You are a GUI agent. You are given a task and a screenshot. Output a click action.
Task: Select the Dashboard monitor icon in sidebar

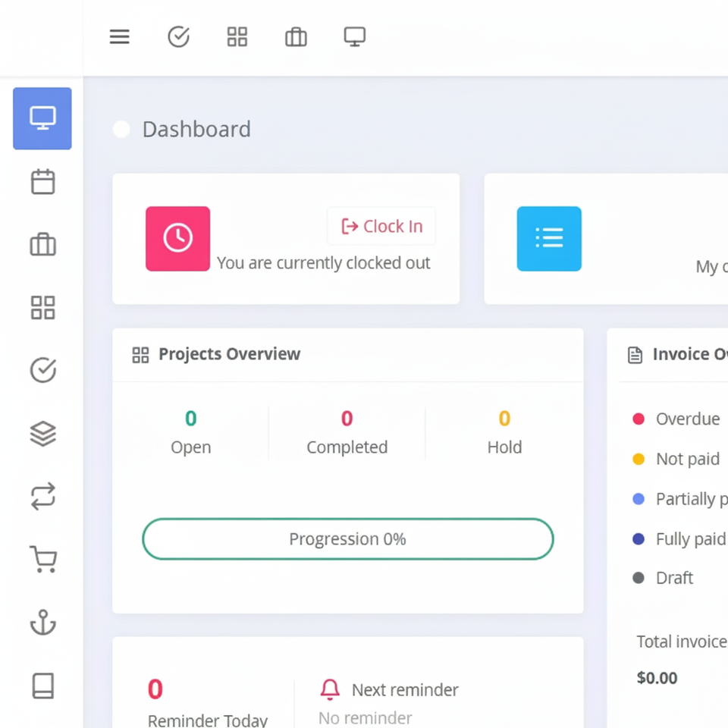(42, 118)
